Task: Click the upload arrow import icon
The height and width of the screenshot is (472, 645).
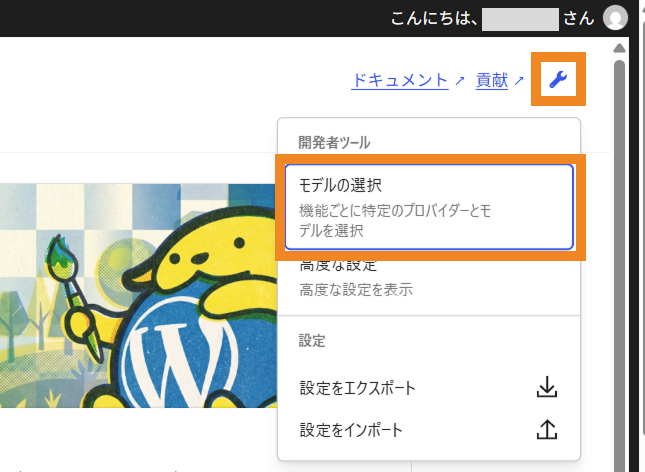Action: (x=547, y=429)
